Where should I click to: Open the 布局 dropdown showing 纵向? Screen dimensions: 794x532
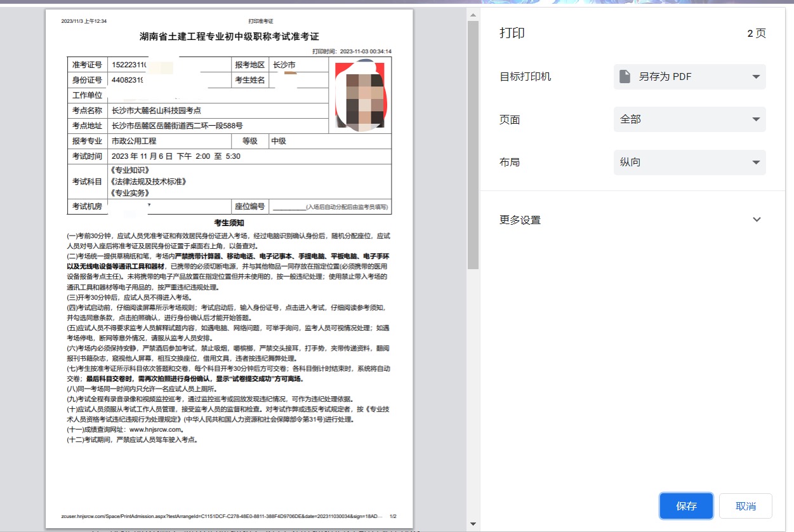pos(689,162)
